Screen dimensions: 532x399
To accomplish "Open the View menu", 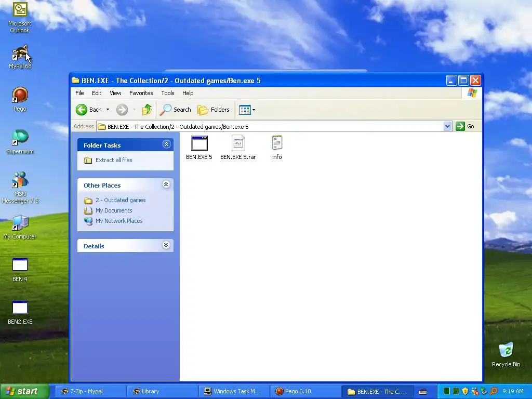I will (115, 93).
